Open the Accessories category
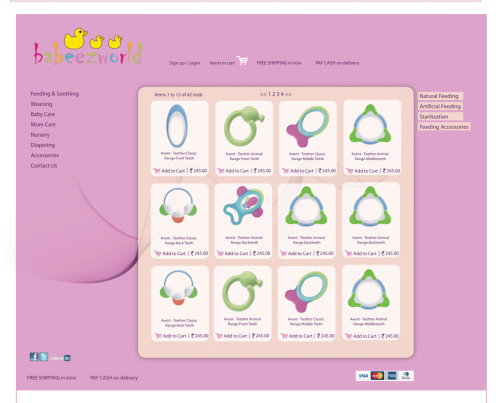The width and height of the screenshot is (500, 403). pyautogui.click(x=45, y=155)
